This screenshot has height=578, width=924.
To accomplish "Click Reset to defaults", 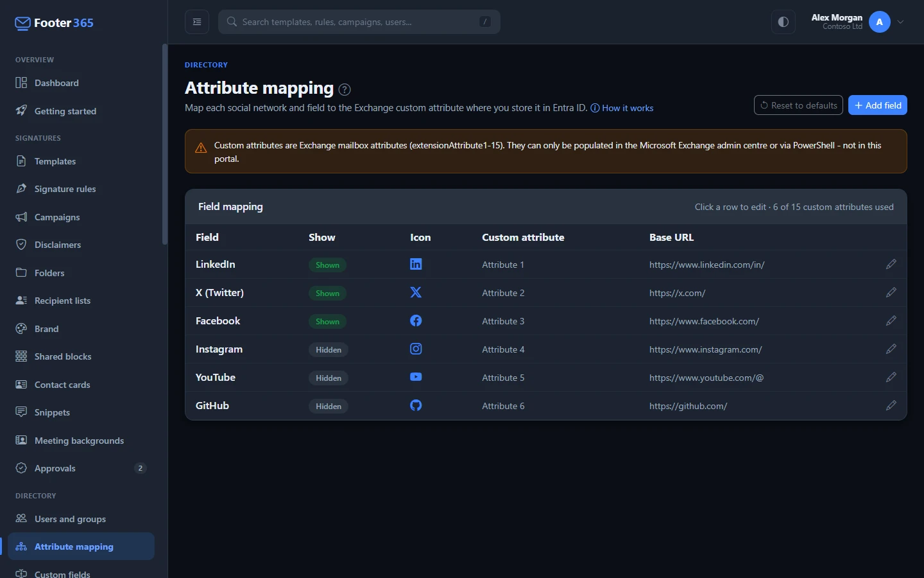I will (799, 105).
